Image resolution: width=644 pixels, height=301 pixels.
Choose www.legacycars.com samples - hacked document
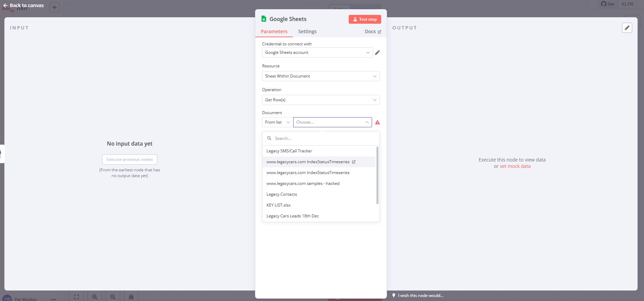click(x=319, y=184)
